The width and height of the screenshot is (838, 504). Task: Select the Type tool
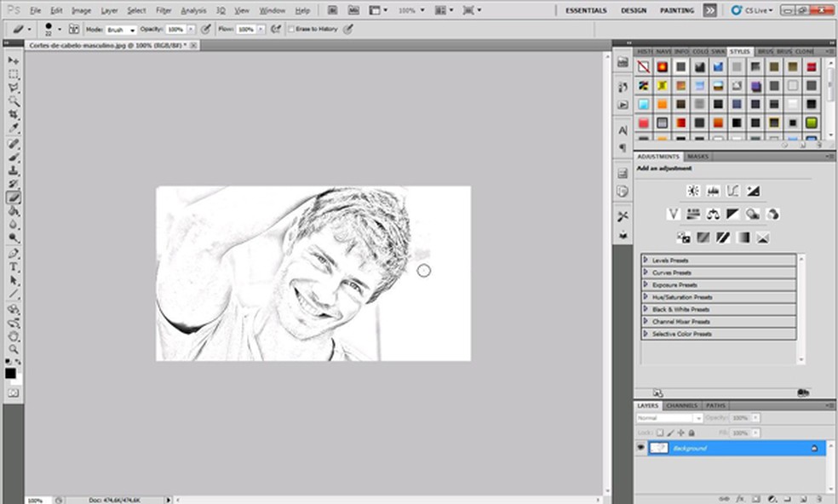(x=14, y=266)
